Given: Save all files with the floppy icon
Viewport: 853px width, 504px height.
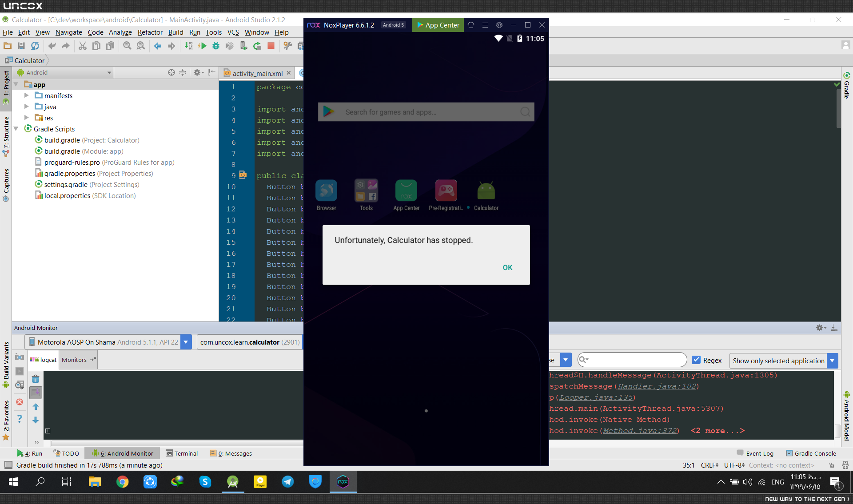Looking at the screenshot, I should click(21, 46).
